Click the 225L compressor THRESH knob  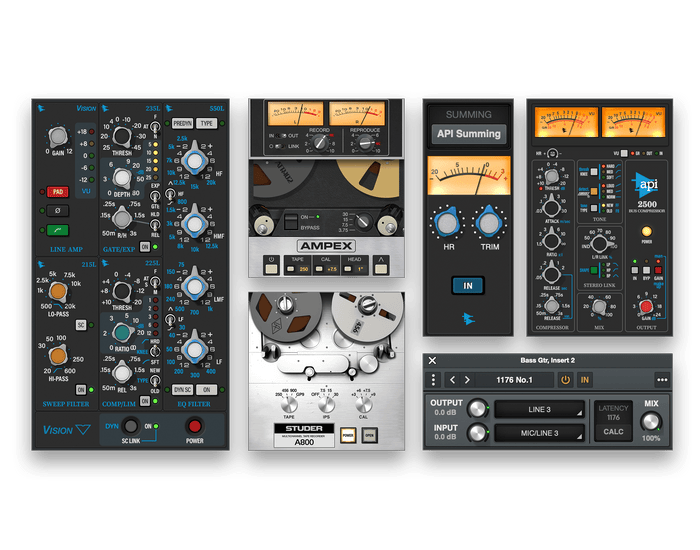(x=122, y=291)
